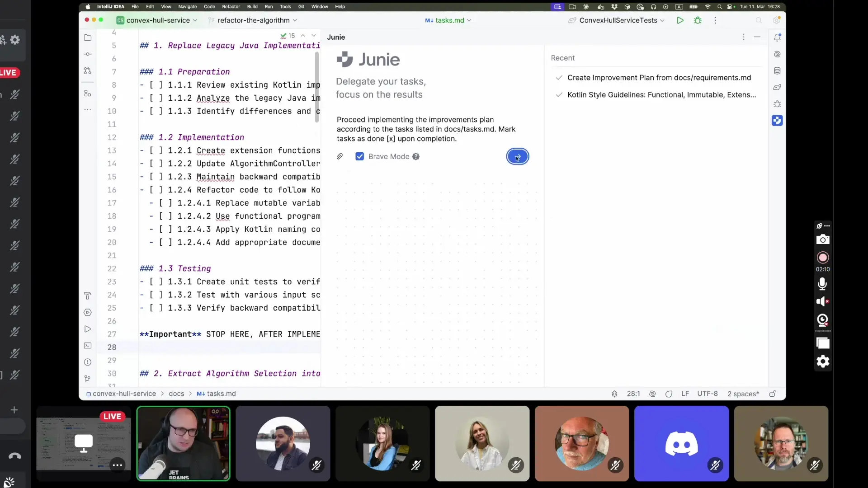Viewport: 868px width, 488px height.
Task: Go to line via 28:1 caret position
Action: (x=633, y=394)
